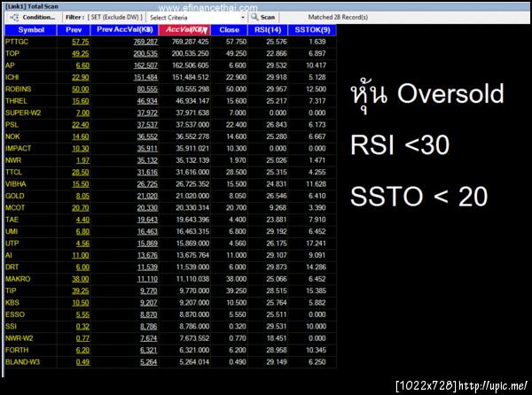The image size is (532, 395).
Task: Select the THREL symbol
Action: click(x=16, y=101)
